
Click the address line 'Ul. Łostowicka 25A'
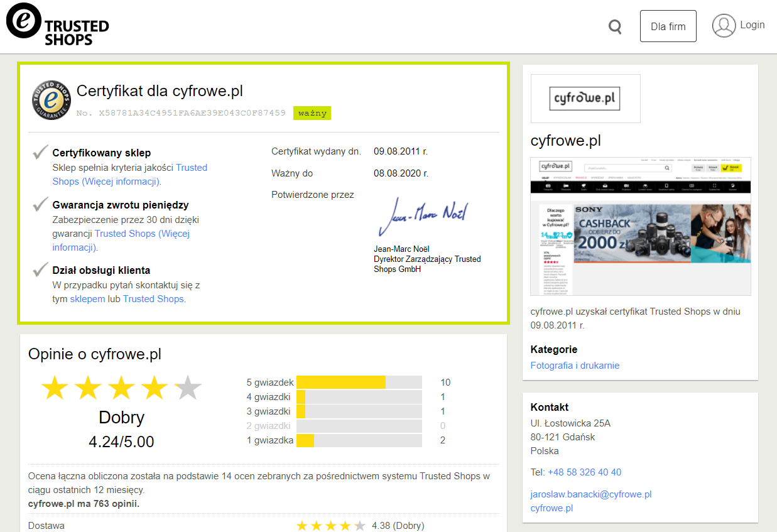[x=570, y=423]
